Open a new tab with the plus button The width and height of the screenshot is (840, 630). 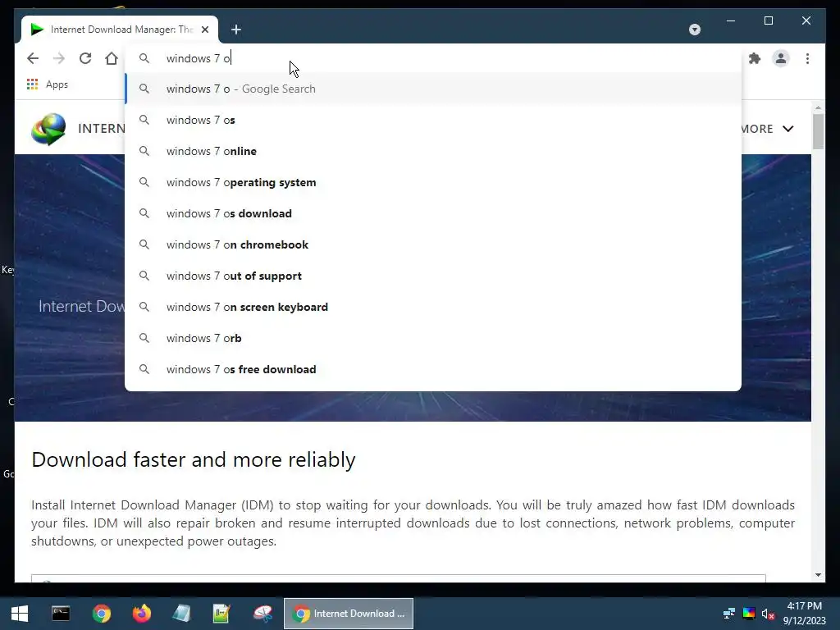(x=236, y=30)
